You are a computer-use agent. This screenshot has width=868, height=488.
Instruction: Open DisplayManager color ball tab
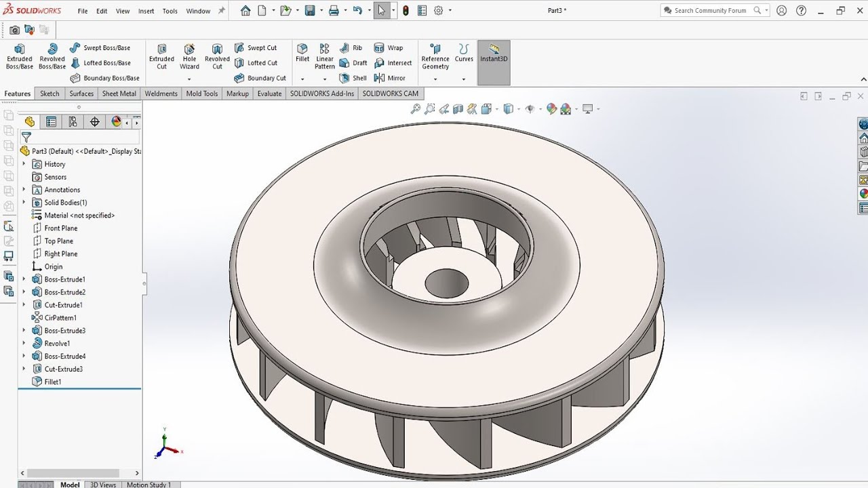tap(116, 122)
